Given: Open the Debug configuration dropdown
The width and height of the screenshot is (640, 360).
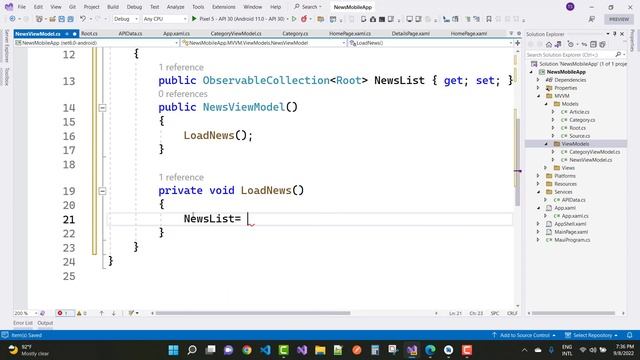Looking at the screenshot, I should (126, 19).
